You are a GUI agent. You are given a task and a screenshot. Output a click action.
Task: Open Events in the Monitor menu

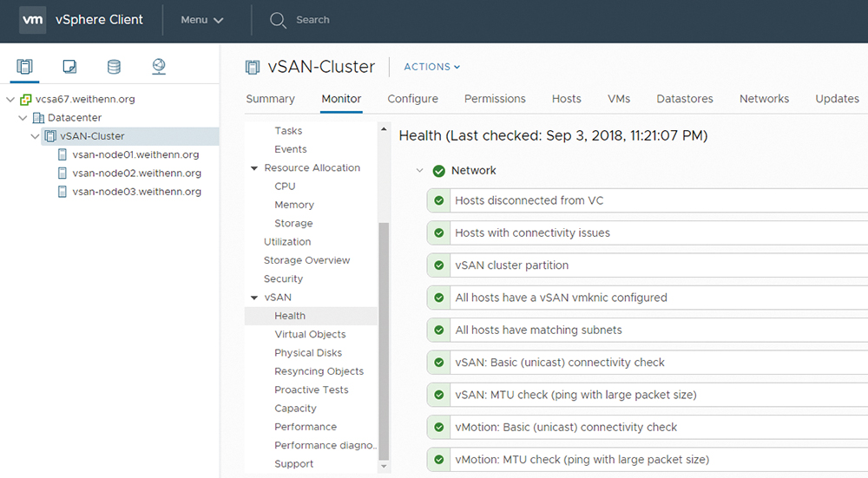(291, 149)
